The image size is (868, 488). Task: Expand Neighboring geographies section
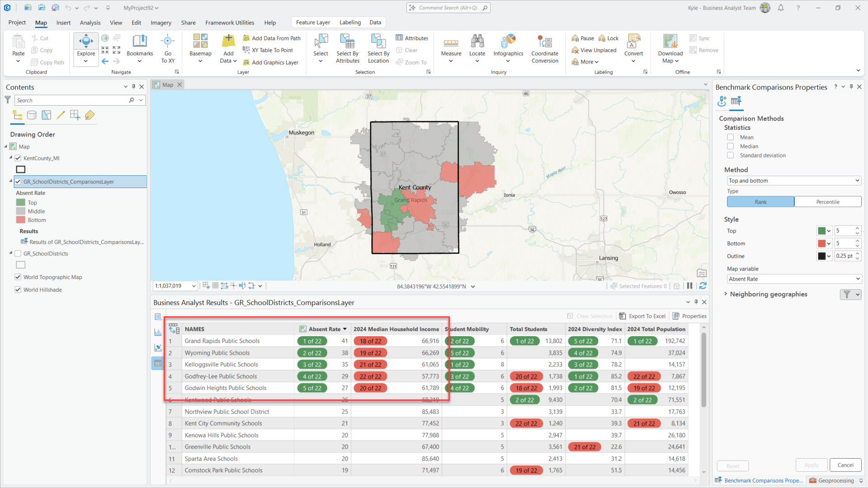726,294
